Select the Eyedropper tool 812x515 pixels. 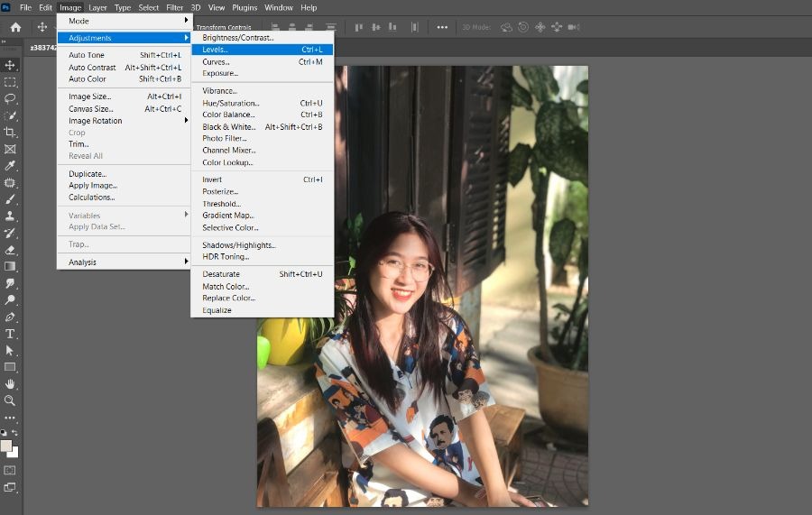10,166
